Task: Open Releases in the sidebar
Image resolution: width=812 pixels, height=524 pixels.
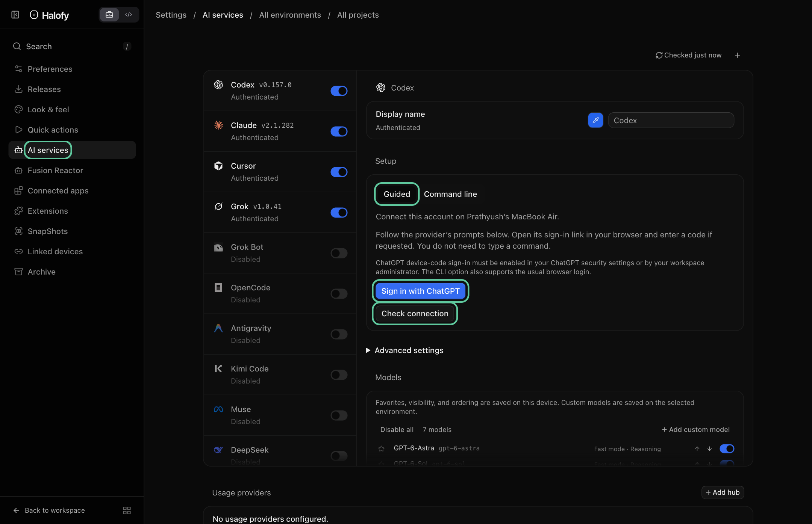Action: coord(72,89)
